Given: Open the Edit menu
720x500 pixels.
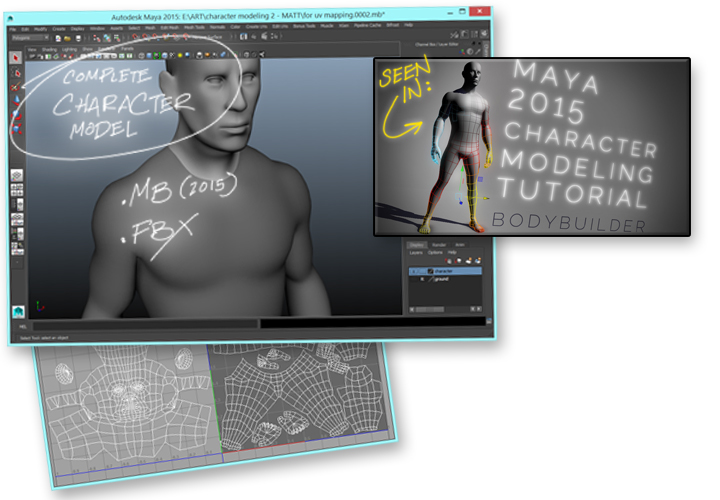Looking at the screenshot, I should point(25,29).
